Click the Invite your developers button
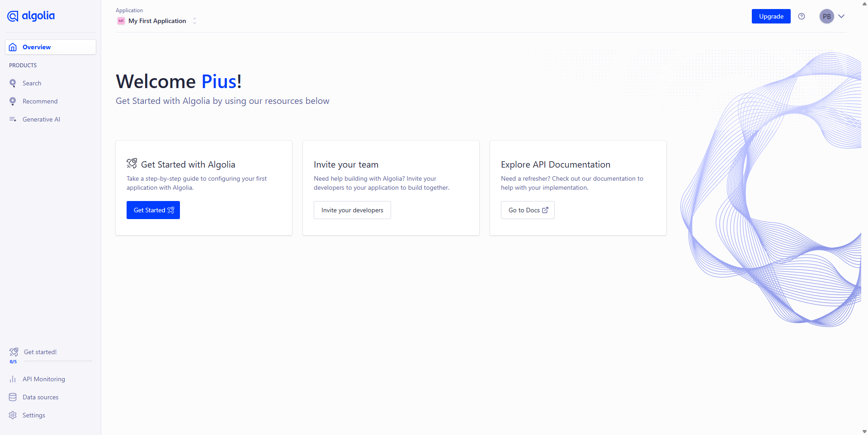This screenshot has height=435, width=868. pyautogui.click(x=352, y=210)
